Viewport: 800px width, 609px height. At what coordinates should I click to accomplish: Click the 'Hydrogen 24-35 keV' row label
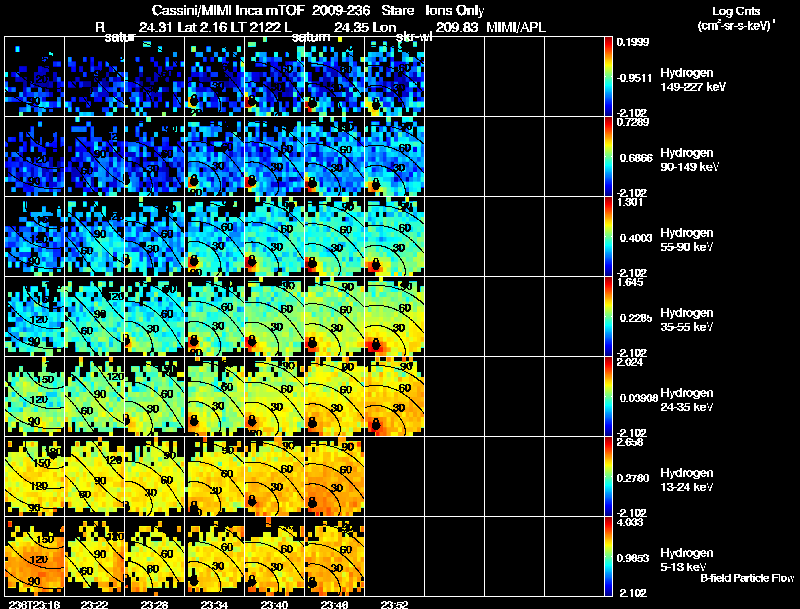(687, 400)
